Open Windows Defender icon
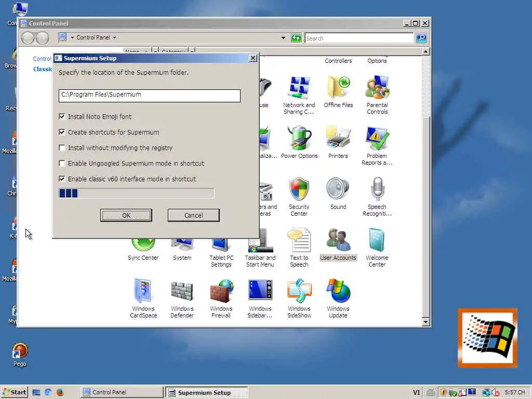Image resolution: width=532 pixels, height=399 pixels. (182, 291)
